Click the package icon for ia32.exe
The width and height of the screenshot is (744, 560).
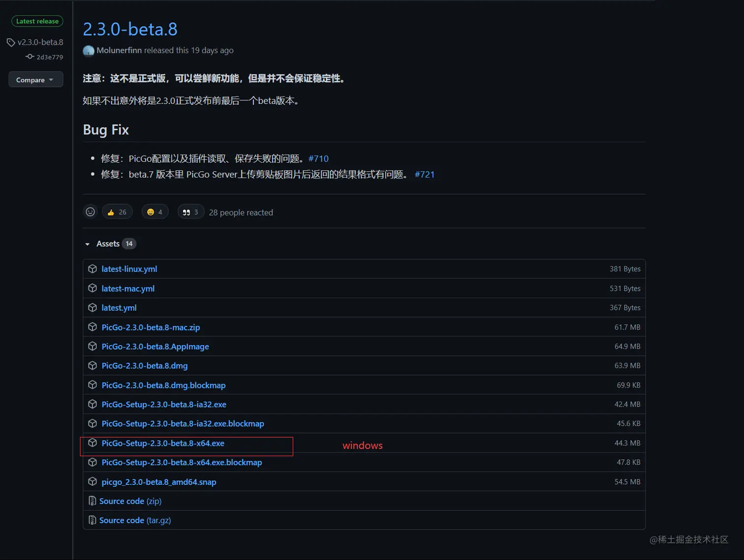(93, 404)
